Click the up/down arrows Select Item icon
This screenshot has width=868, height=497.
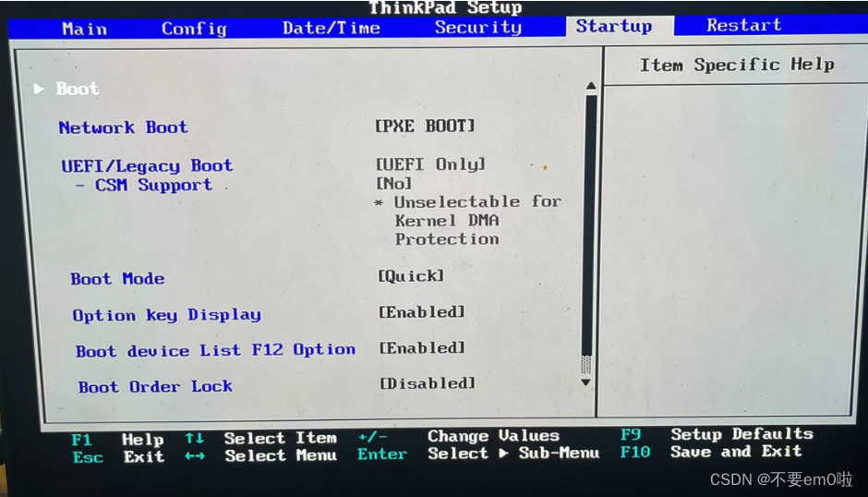[x=194, y=438]
